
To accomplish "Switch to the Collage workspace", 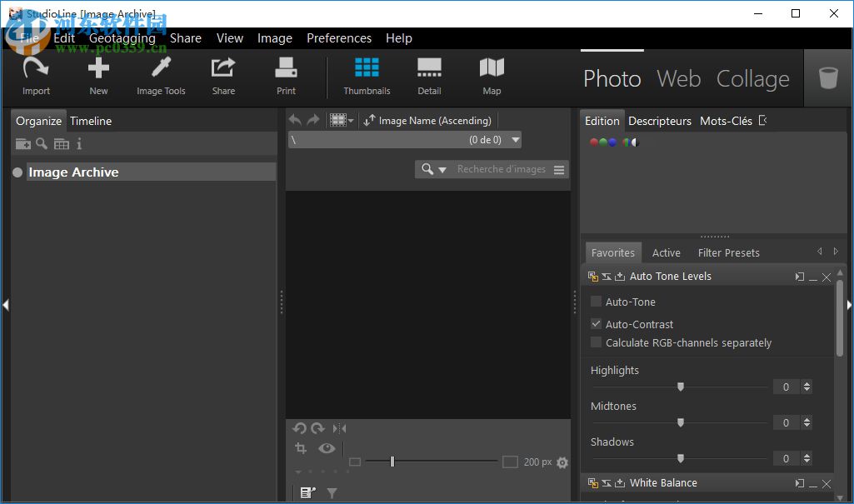I will 752,78.
